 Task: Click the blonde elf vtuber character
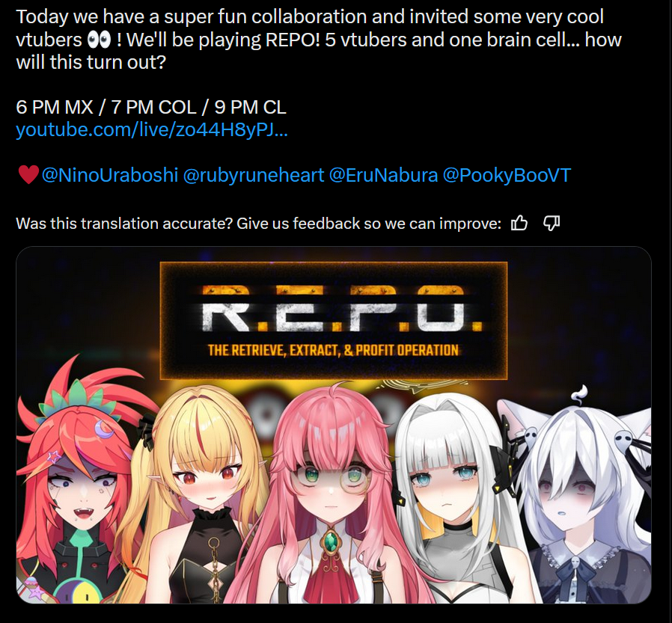[x=194, y=497]
